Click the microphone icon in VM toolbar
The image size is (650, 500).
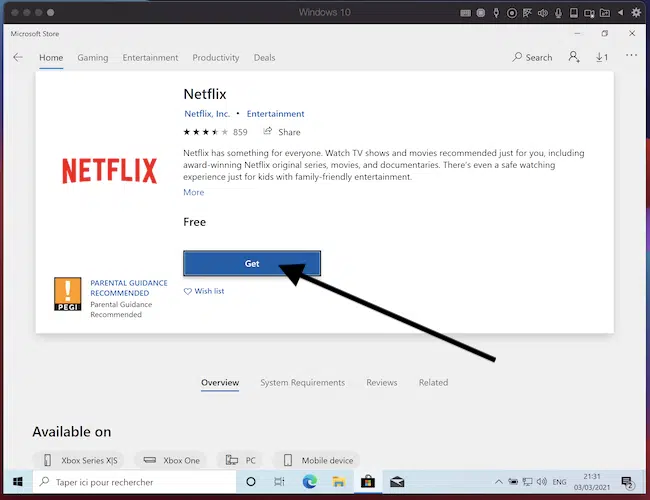click(558, 13)
